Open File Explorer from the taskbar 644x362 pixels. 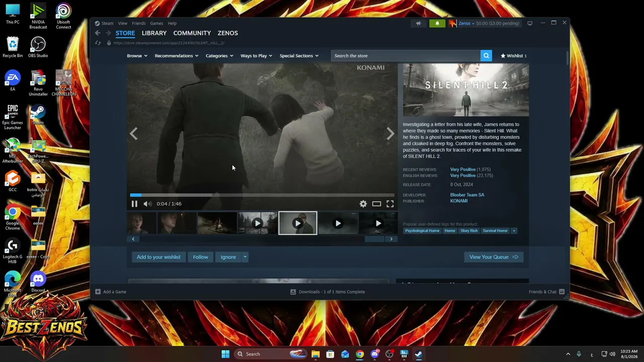coord(315,354)
